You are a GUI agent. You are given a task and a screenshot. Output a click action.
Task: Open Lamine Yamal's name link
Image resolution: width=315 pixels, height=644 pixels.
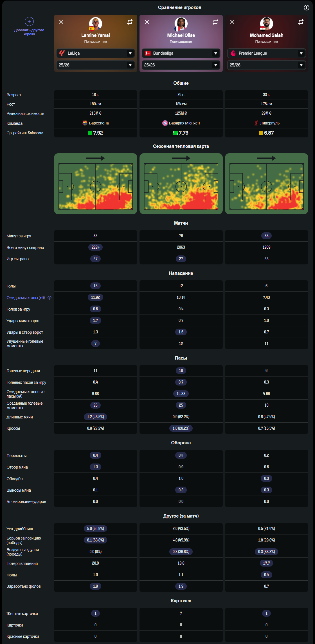click(x=96, y=35)
